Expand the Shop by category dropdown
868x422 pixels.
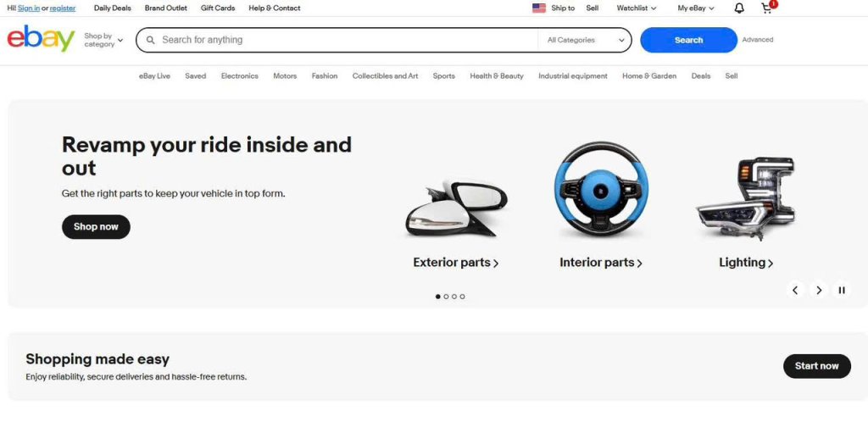coord(103,40)
